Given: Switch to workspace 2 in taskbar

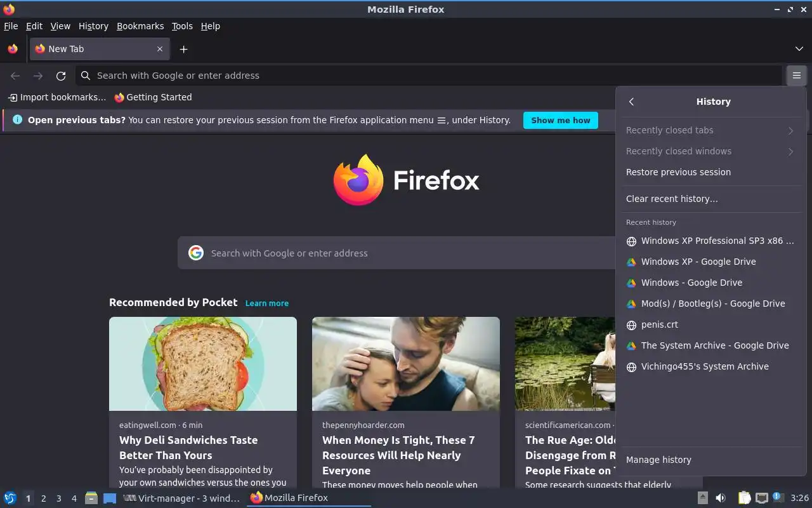Looking at the screenshot, I should pos(43,498).
